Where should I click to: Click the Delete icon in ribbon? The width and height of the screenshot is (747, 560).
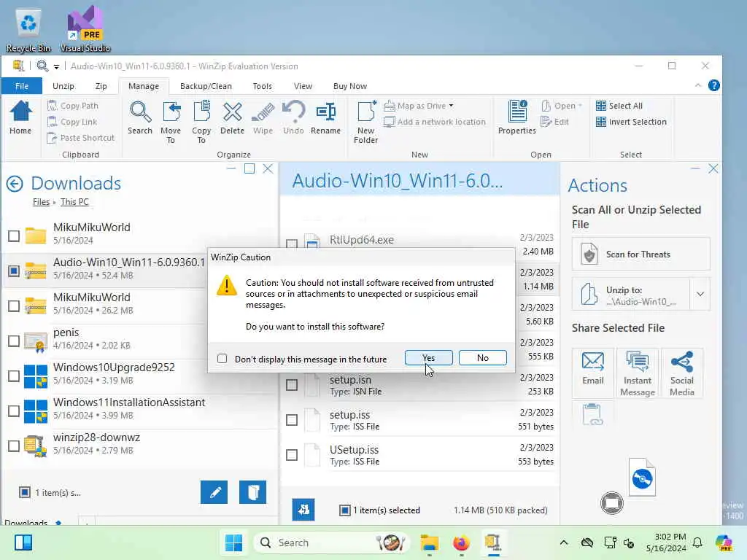pos(232,117)
